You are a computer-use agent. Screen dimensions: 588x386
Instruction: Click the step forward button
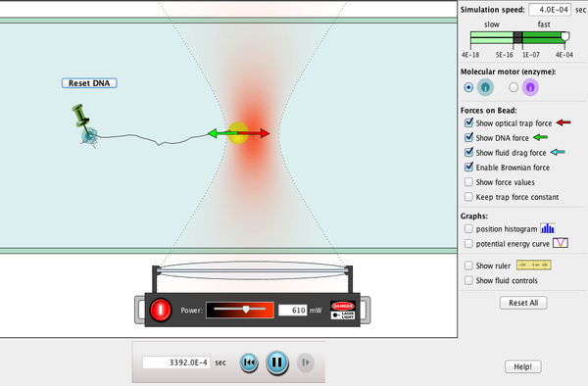coord(306,362)
